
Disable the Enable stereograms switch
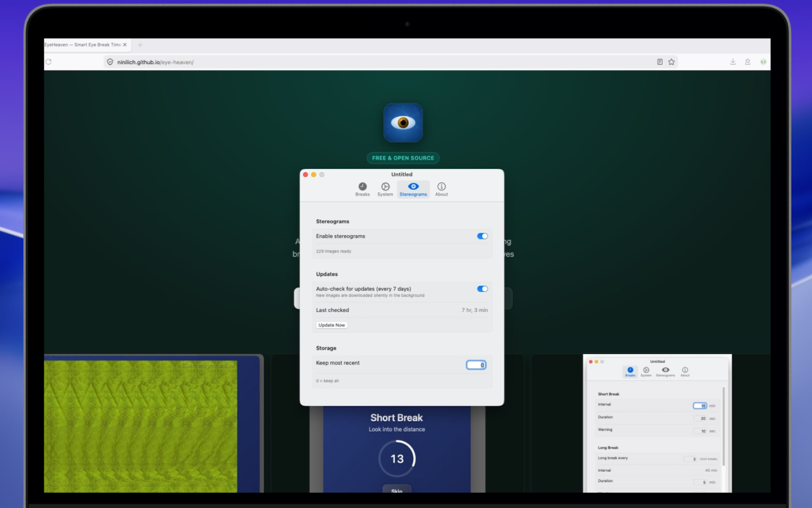tap(482, 236)
